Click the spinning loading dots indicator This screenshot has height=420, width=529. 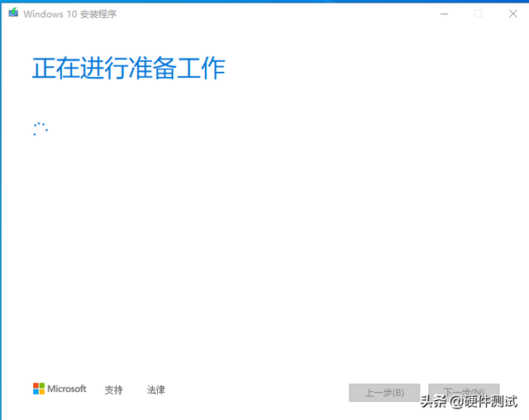40,129
